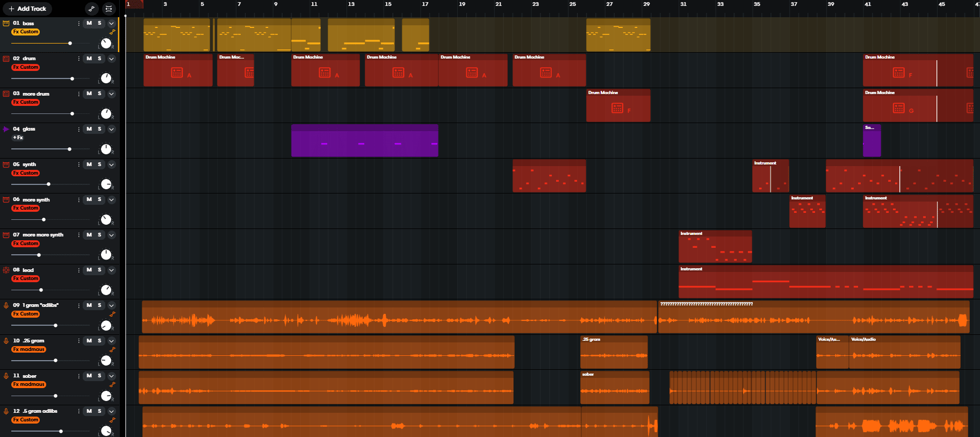Click the more drum track type icon
The image size is (980, 437).
pyautogui.click(x=6, y=94)
